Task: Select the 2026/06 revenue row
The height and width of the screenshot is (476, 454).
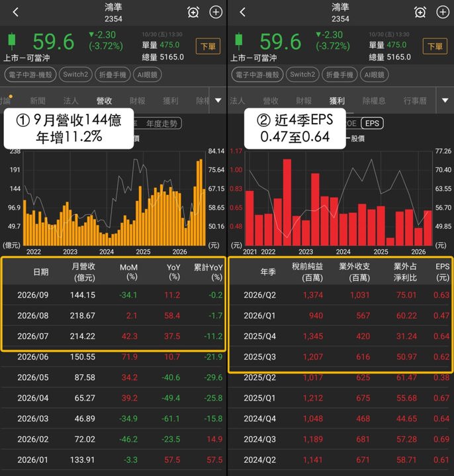Action: pyautogui.click(x=113, y=357)
